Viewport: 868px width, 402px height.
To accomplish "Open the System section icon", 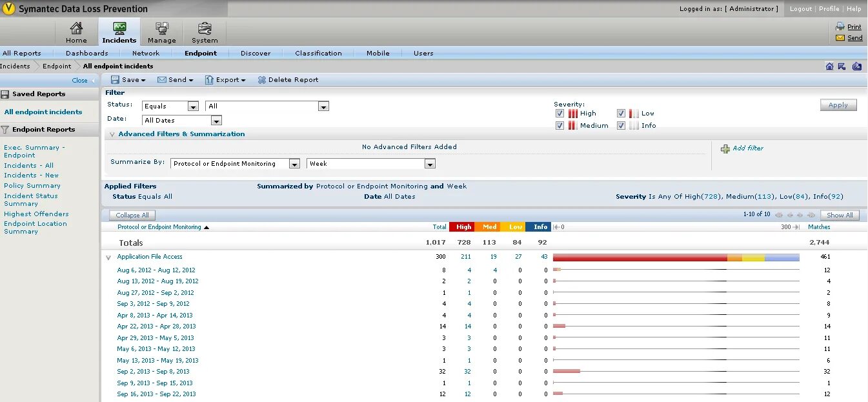I will (x=205, y=28).
